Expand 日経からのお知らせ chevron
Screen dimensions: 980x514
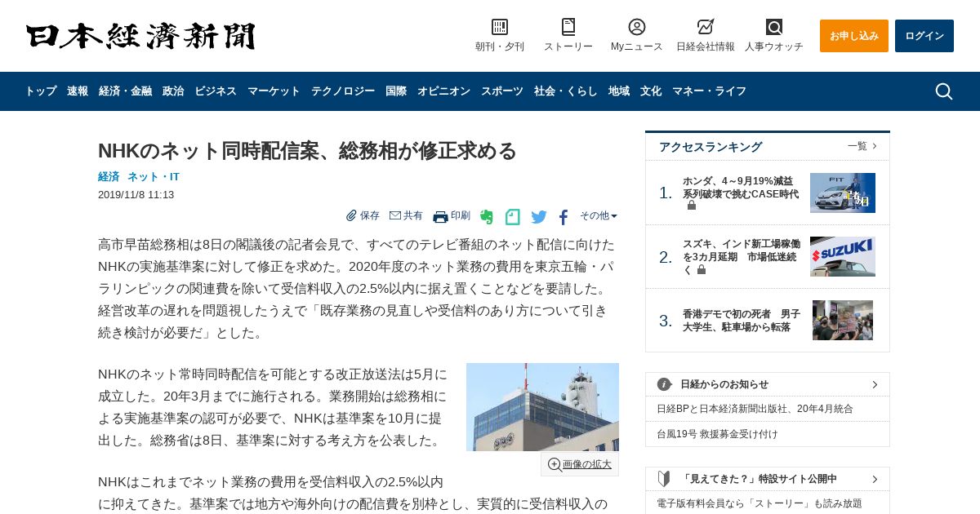tap(875, 384)
